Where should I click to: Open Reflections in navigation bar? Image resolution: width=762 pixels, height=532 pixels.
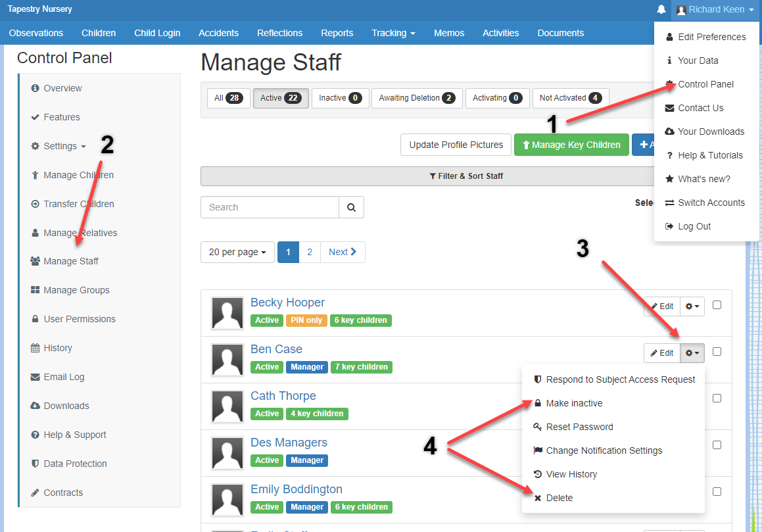click(x=280, y=33)
